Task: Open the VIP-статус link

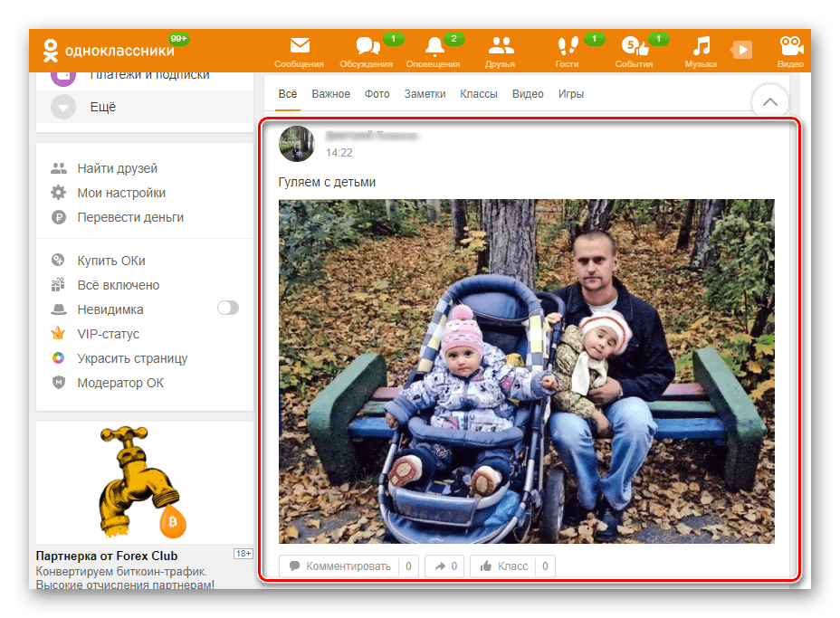Action: pyautogui.click(x=109, y=334)
